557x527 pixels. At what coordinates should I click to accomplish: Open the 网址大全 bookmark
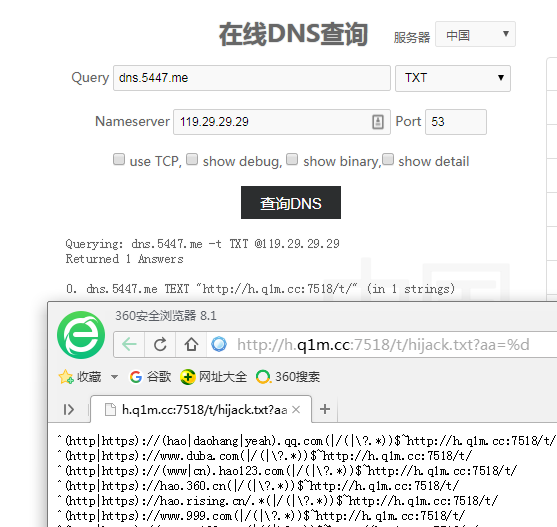[213, 377]
